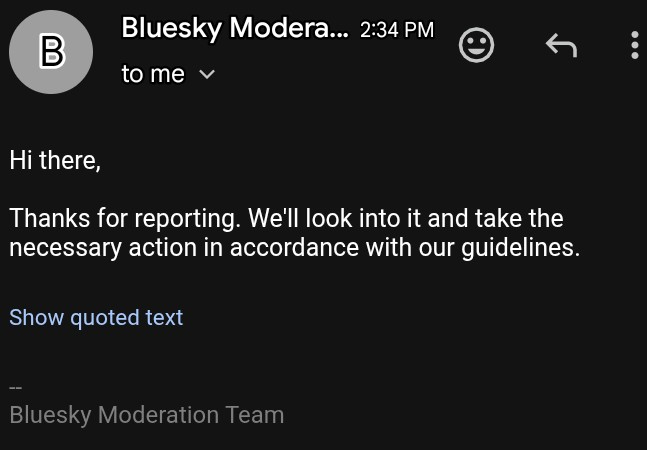The image size is (647, 450).
Task: Click the word "Thanks" in the message
Action: pos(46,218)
